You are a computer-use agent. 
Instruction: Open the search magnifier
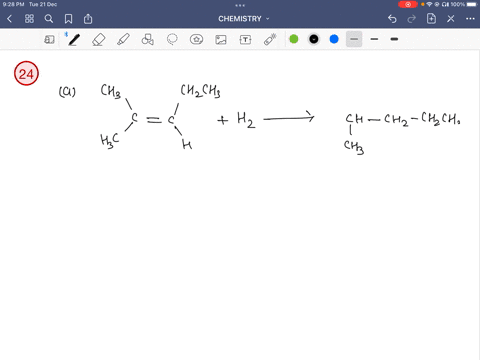click(49, 19)
